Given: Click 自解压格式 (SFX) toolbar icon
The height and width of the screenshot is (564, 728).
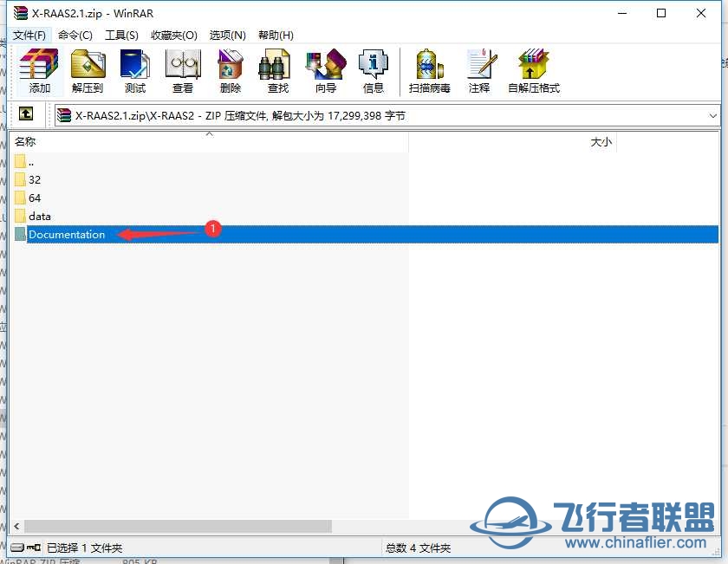Looking at the screenshot, I should click(x=534, y=70).
